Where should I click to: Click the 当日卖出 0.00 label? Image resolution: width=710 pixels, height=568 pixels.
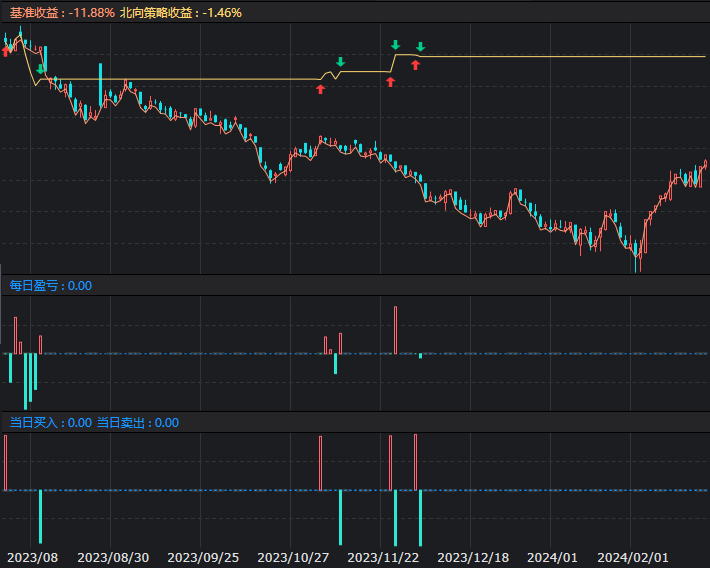click(138, 423)
